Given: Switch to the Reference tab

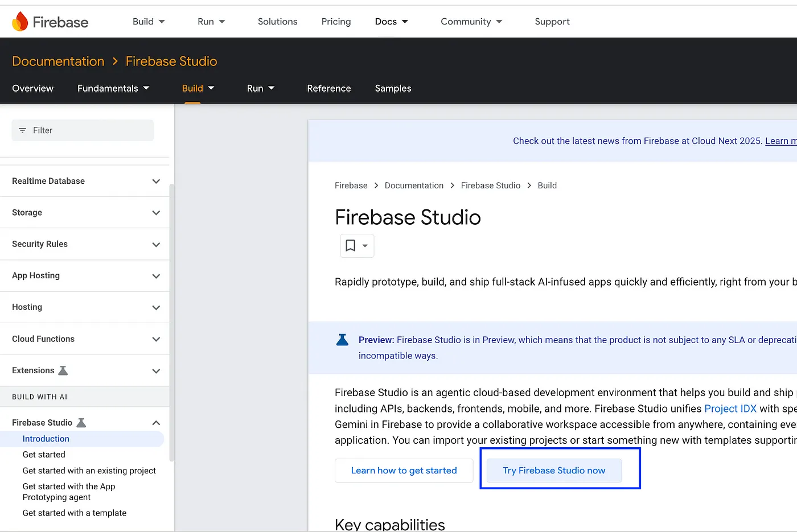Looking at the screenshot, I should (328, 88).
